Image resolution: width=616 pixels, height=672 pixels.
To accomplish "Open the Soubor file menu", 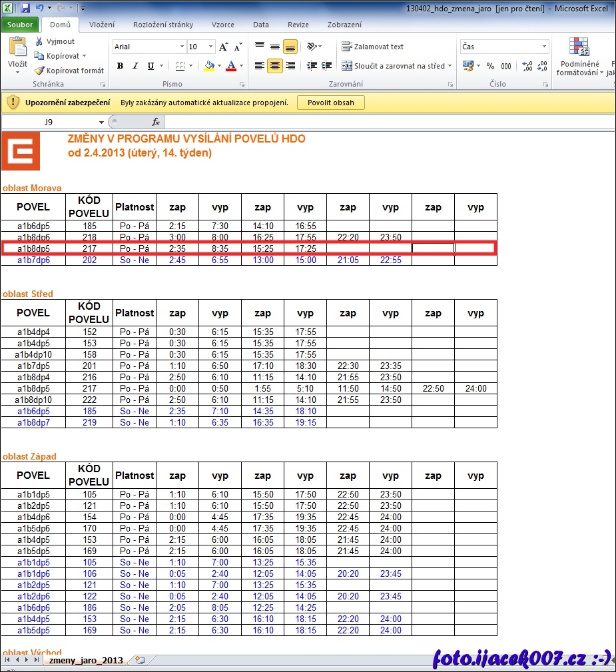I will (x=20, y=25).
